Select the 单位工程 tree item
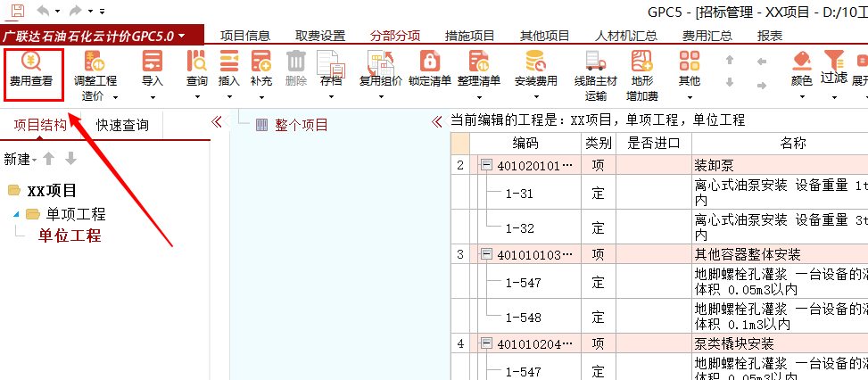 [x=70, y=236]
